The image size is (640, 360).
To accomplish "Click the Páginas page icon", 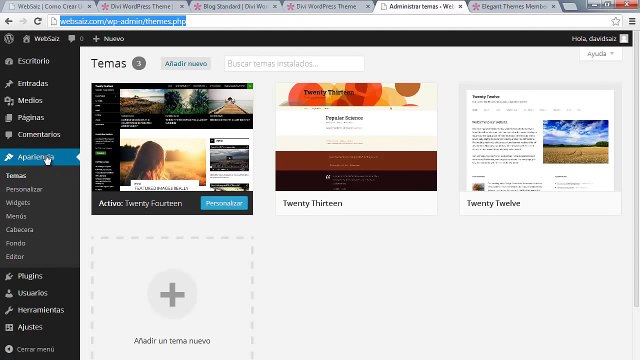I will 9,118.
